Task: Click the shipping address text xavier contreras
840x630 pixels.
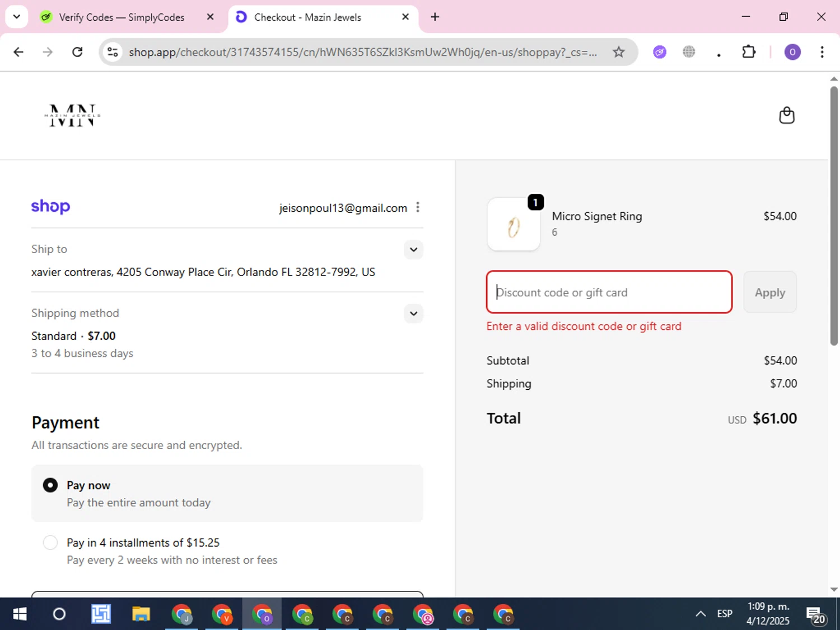Action: click(203, 272)
